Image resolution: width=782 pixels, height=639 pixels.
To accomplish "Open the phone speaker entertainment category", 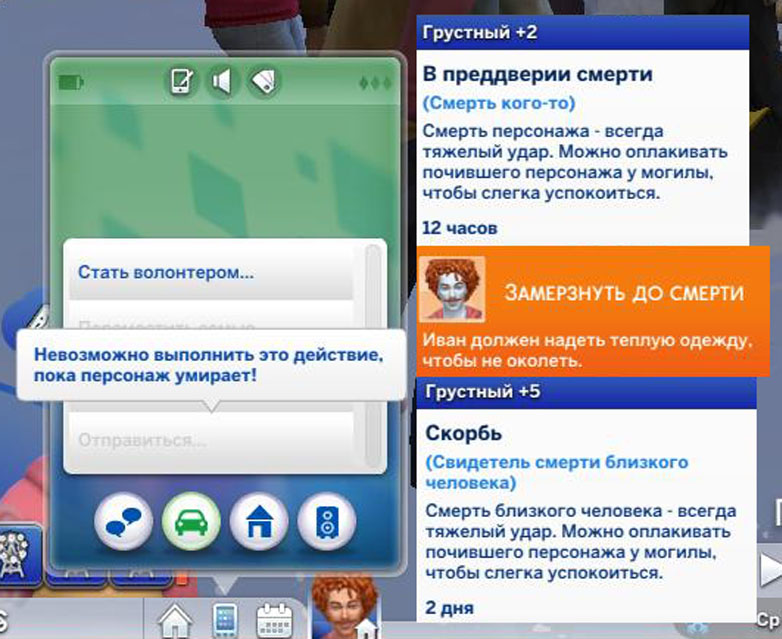I will (327, 522).
